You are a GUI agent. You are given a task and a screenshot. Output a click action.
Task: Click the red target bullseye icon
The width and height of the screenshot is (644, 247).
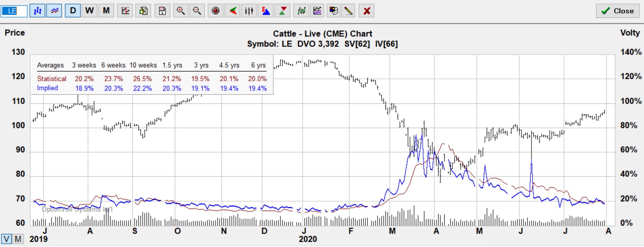[215, 11]
